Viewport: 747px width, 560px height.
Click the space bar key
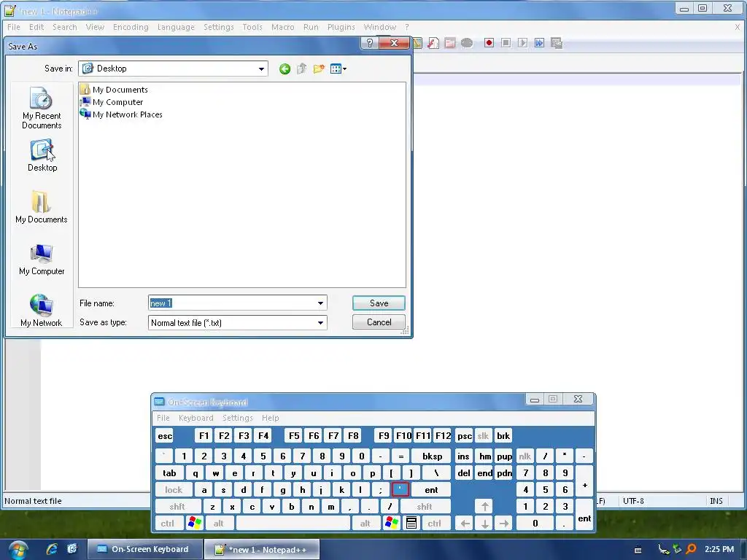[293, 524]
